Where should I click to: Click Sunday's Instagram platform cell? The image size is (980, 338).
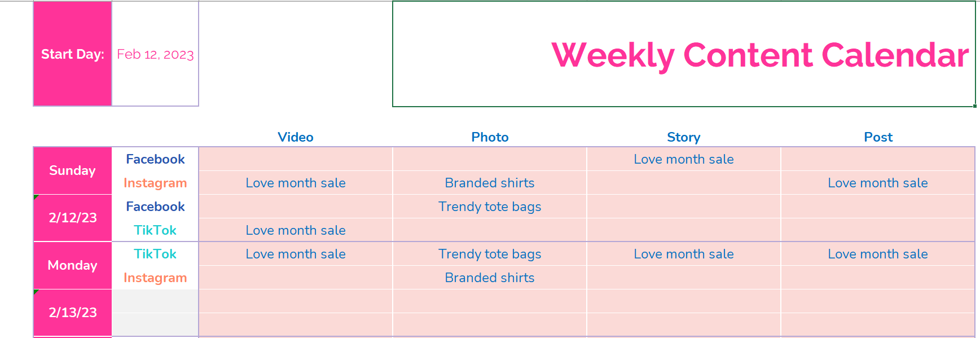tap(155, 183)
